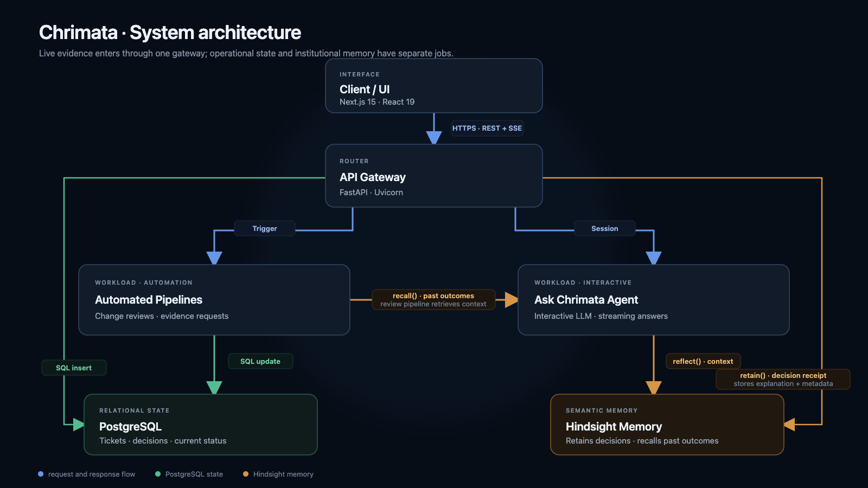Select the Ask Chrimata Agent card
The width and height of the screenshot is (868, 488).
(x=654, y=300)
